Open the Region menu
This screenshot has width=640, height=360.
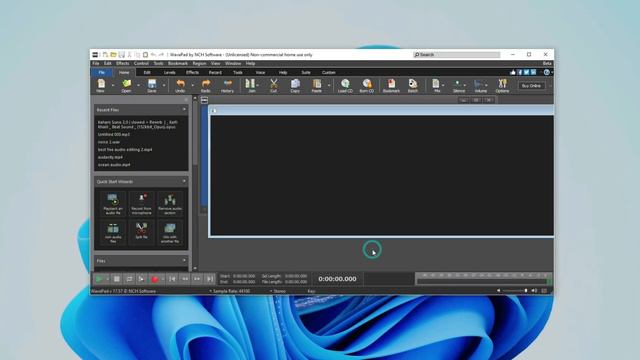(x=199, y=63)
